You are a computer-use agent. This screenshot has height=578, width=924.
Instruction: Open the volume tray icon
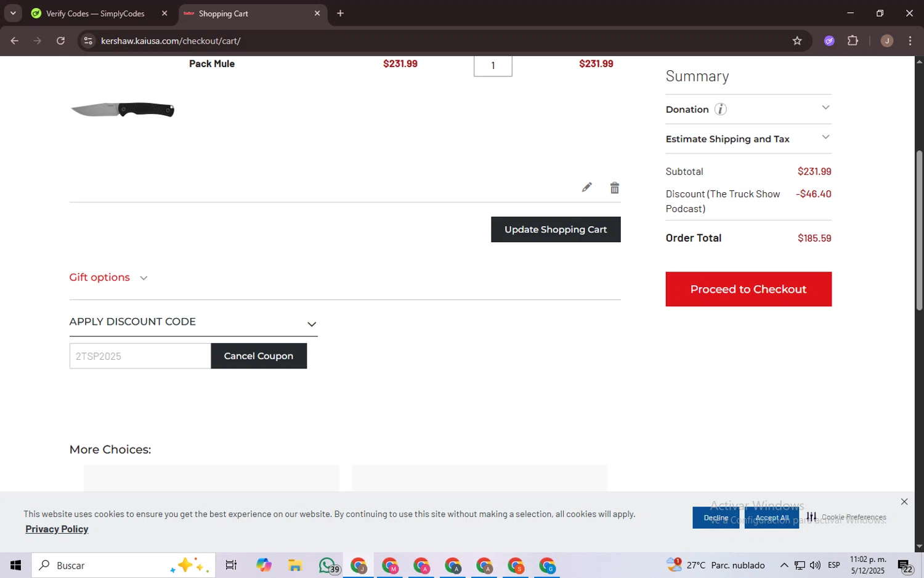pos(815,565)
